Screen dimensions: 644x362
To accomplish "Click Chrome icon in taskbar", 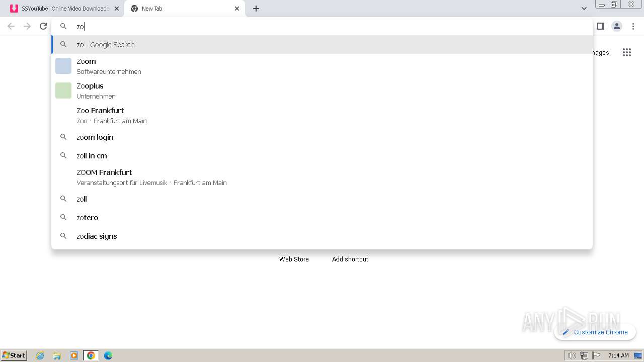I will click(91, 355).
